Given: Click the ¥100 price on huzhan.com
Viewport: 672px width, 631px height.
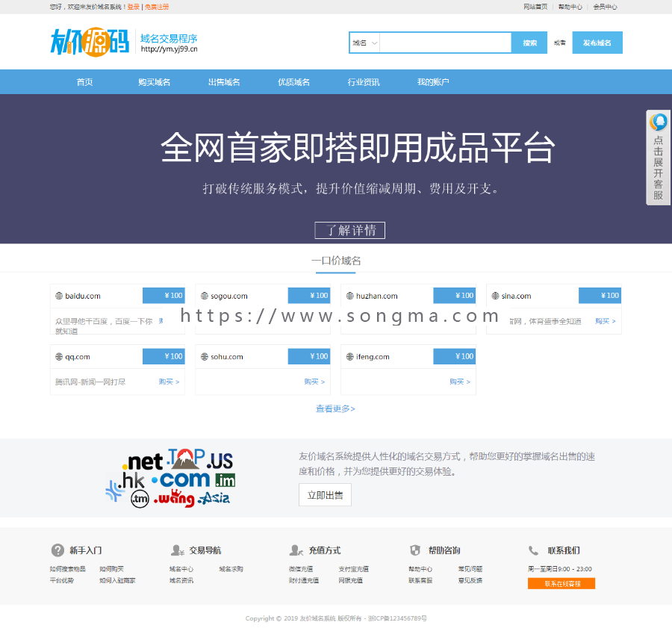Looking at the screenshot, I should coord(454,296).
